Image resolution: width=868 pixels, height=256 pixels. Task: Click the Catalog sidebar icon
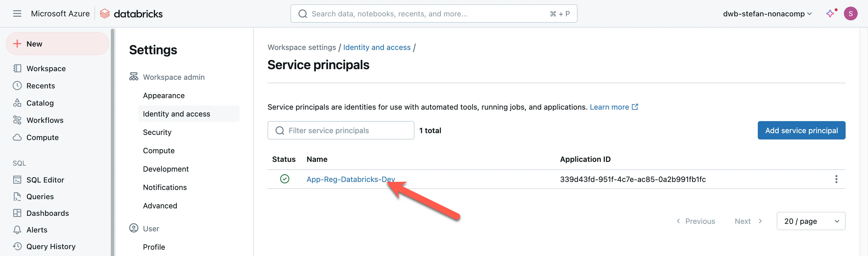[x=17, y=103]
